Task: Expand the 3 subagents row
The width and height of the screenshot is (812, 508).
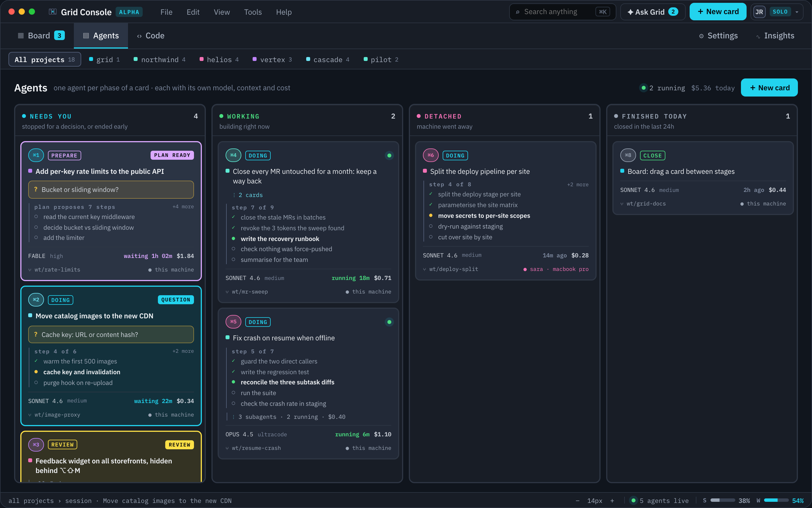Action: [x=289, y=417]
